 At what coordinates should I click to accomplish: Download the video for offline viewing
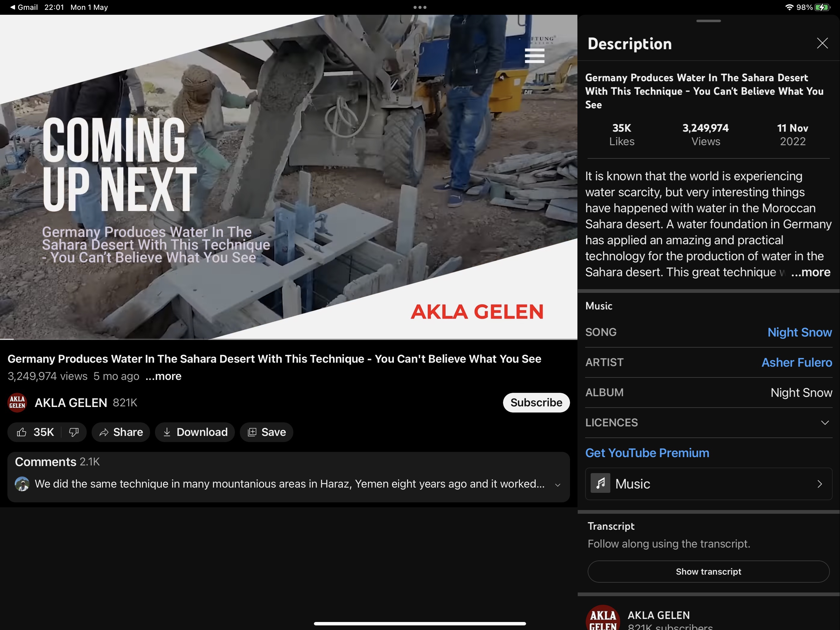point(195,432)
